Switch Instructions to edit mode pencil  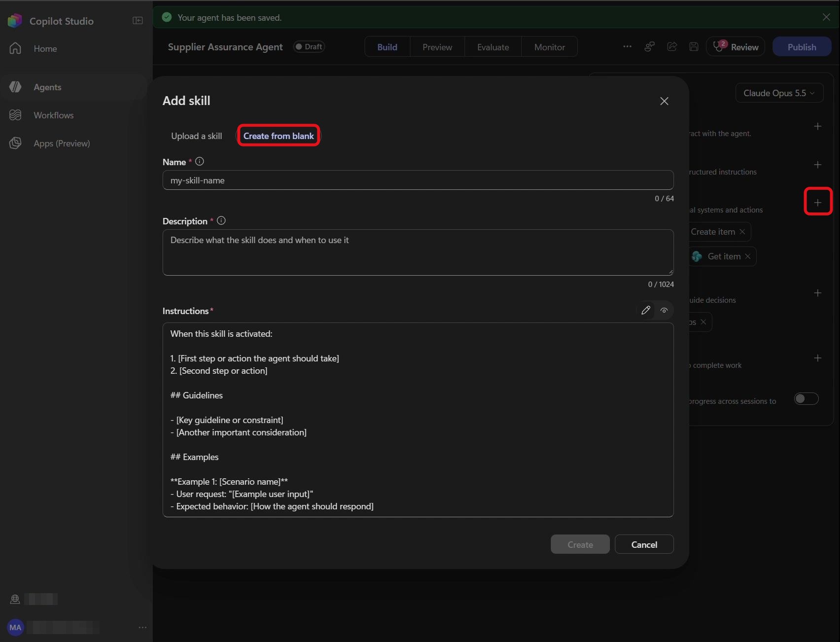click(x=646, y=310)
